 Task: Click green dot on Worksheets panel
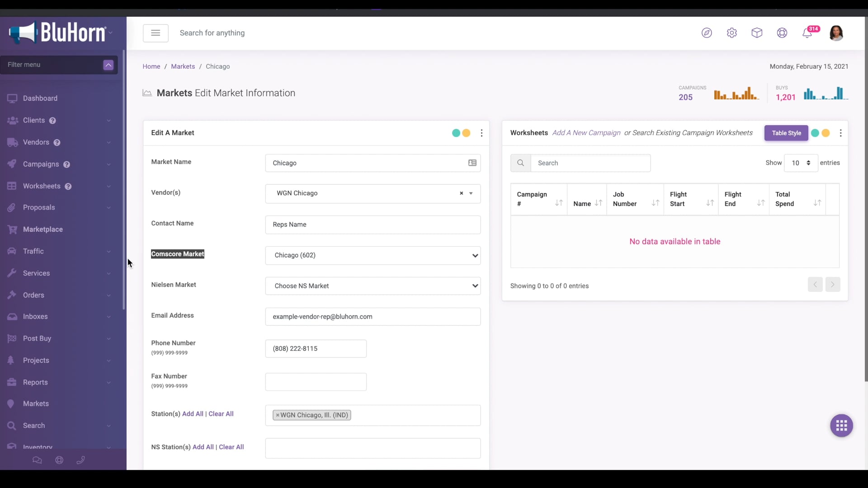[x=815, y=133]
